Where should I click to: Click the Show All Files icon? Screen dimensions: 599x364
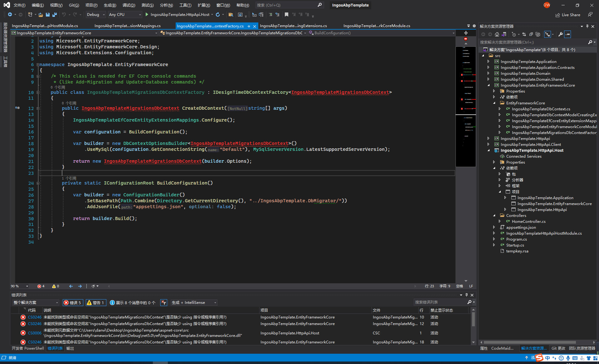(x=538, y=34)
